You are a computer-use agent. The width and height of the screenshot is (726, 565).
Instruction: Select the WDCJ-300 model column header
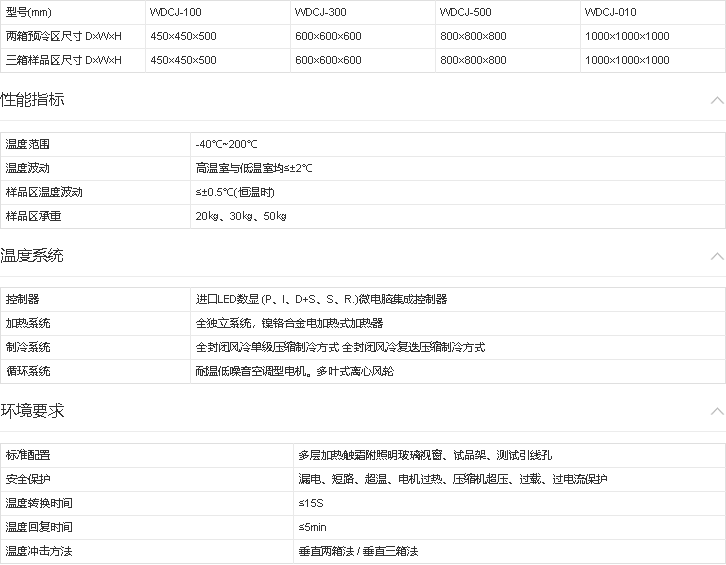(321, 12)
